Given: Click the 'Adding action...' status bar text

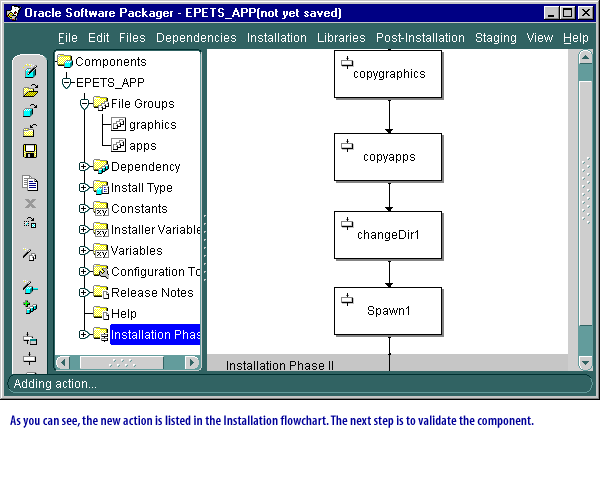Looking at the screenshot, I should tap(55, 383).
